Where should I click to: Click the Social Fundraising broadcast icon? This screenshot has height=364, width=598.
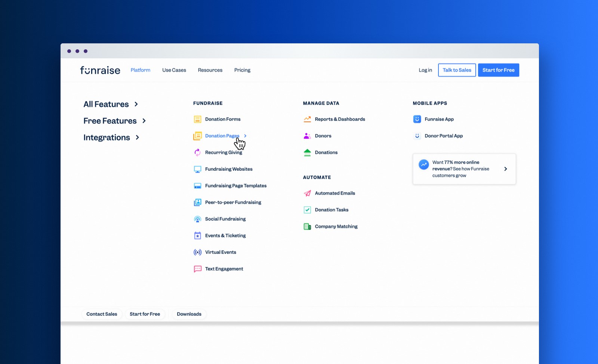click(197, 219)
